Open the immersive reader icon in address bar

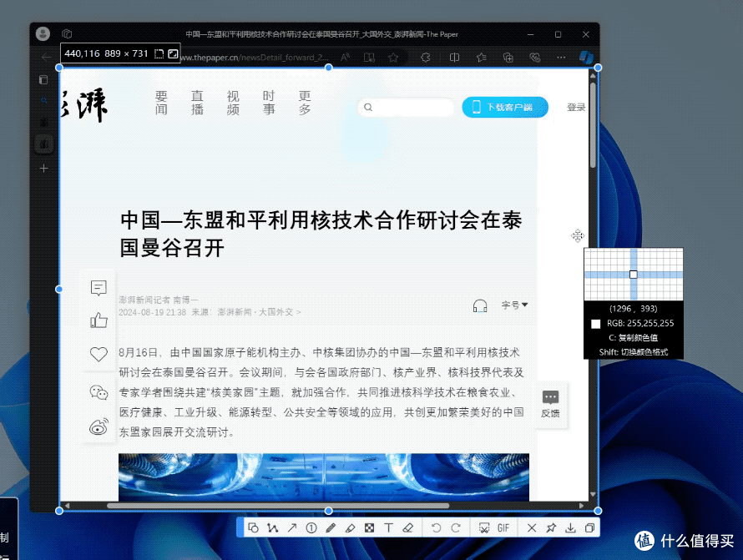pos(369,58)
